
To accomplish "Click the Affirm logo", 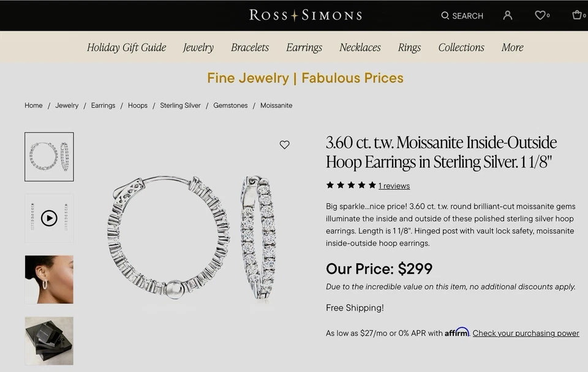I will pos(456,333).
